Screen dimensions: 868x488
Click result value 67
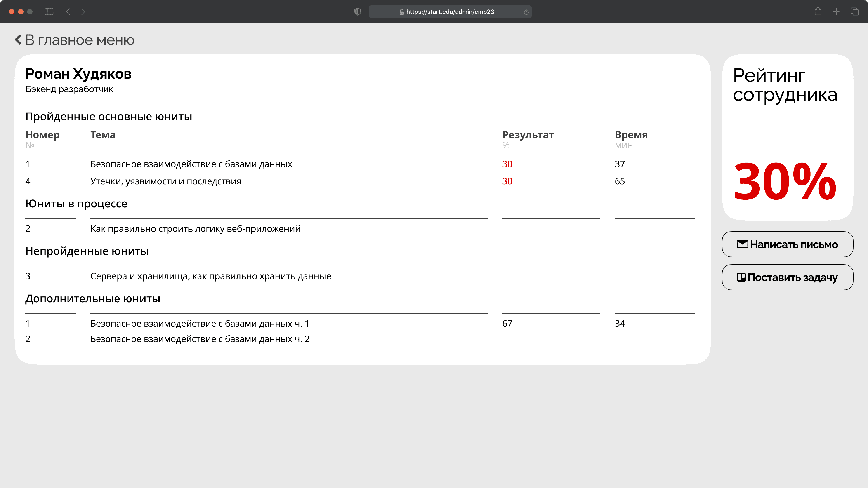pos(507,324)
